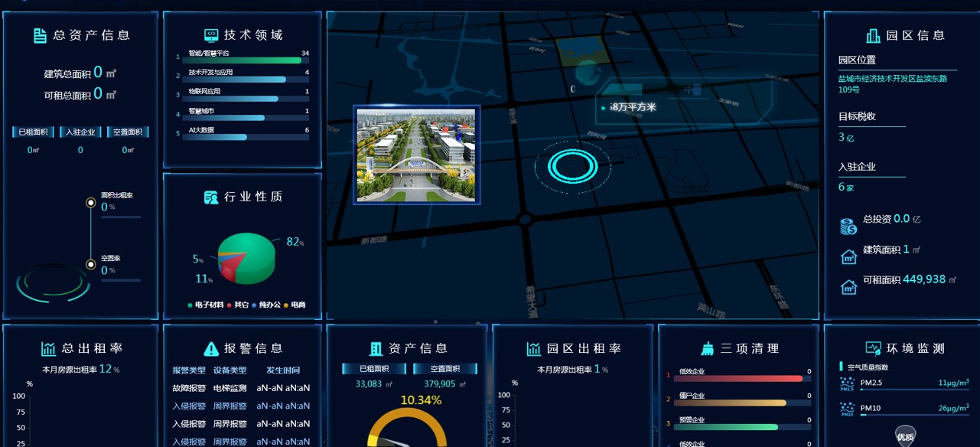The width and height of the screenshot is (980, 447).
Task: Click the coins icon beside 总投资
Action: (848, 226)
